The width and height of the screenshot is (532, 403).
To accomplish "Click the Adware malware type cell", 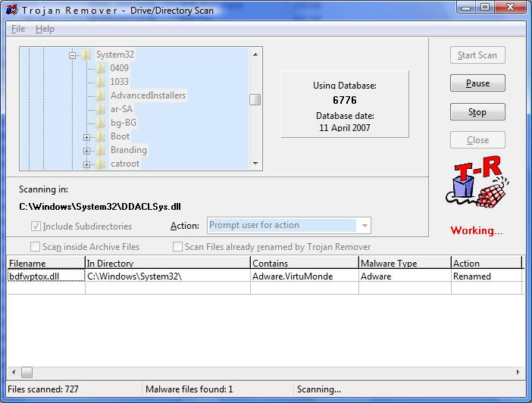I will point(405,276).
